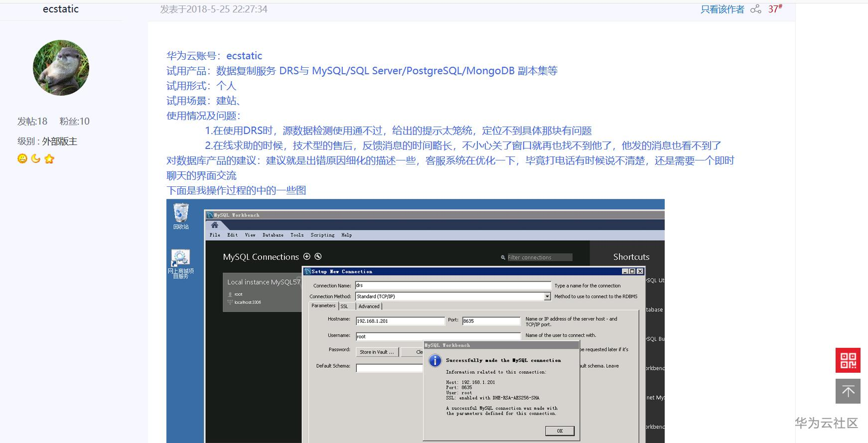Click the moon badge icon
Viewport: 868px width, 443px height.
[36, 158]
